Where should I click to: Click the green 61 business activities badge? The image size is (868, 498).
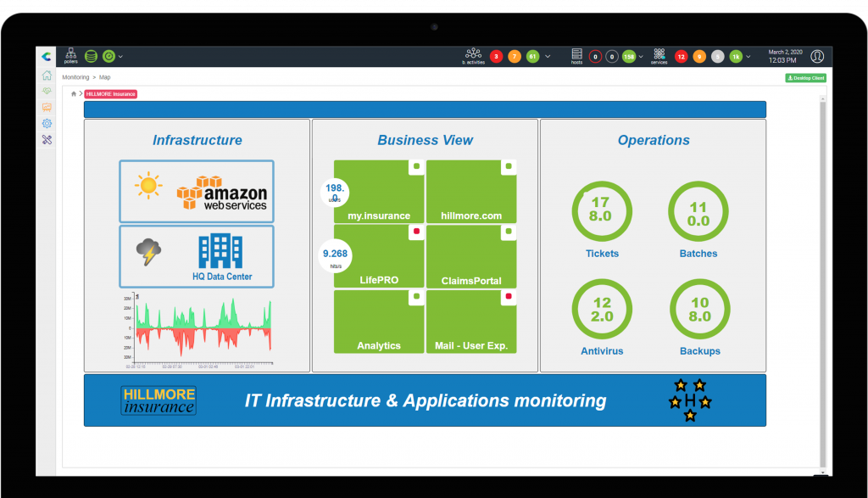coord(532,57)
